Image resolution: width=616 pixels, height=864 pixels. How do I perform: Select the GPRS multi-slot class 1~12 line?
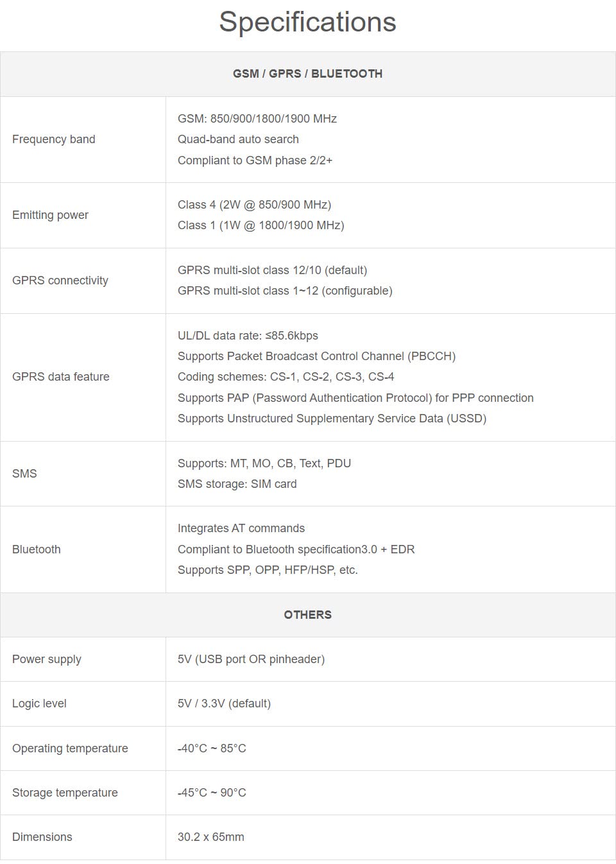[x=284, y=291]
